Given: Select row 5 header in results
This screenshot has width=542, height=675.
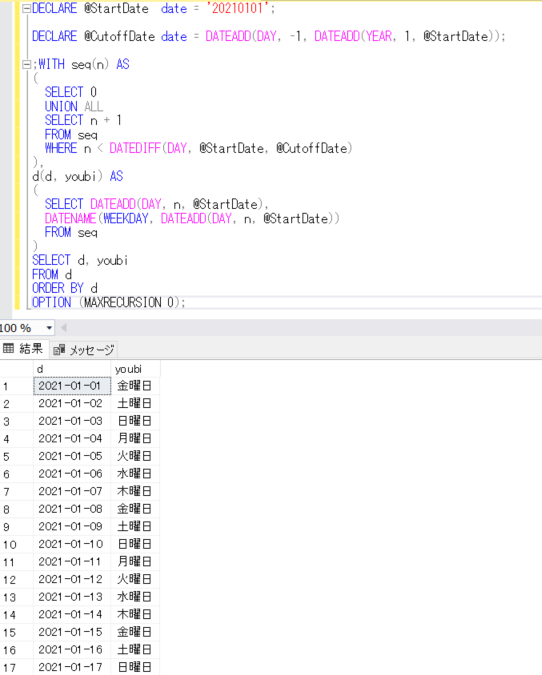Looking at the screenshot, I should (x=16, y=456).
